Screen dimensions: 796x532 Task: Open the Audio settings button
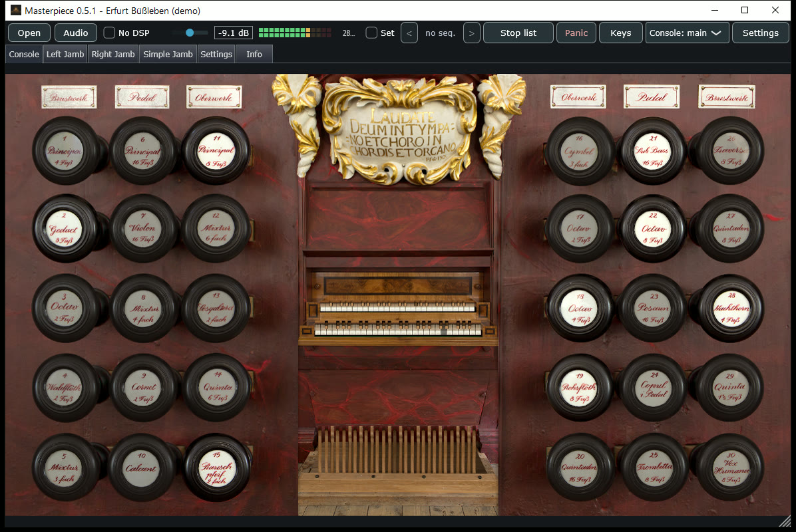click(x=76, y=33)
